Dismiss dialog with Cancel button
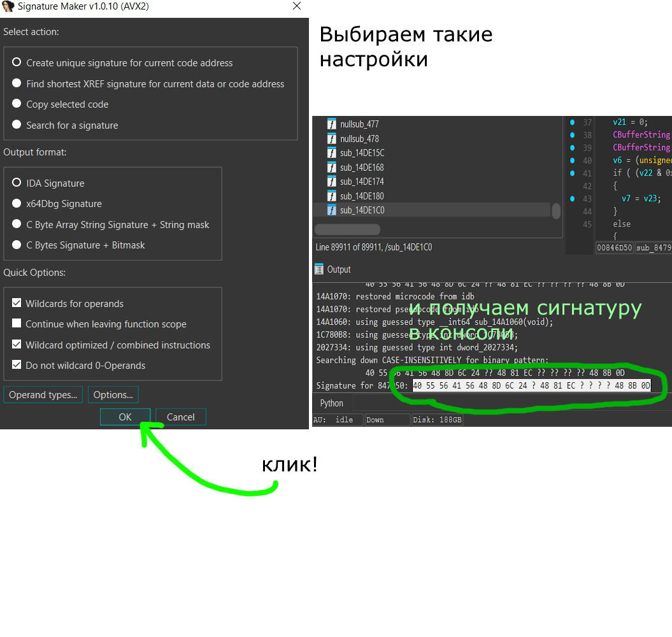The height and width of the screenshot is (637, 672). click(x=180, y=417)
